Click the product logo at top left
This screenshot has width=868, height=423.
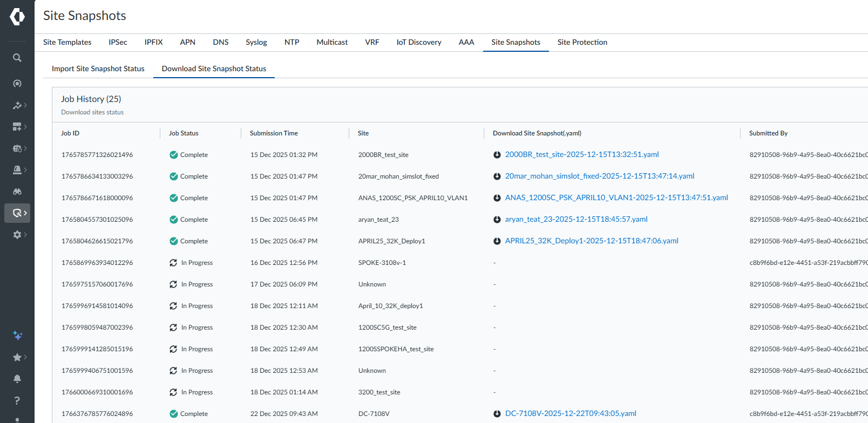click(17, 17)
